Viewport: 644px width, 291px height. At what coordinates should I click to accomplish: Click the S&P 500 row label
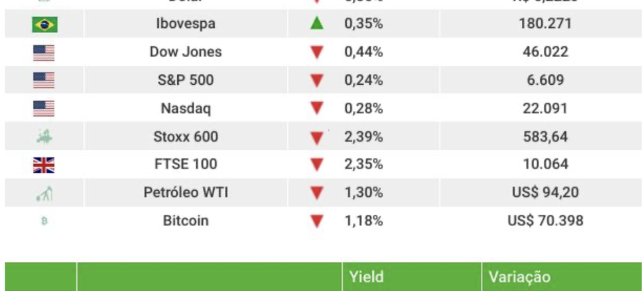pyautogui.click(x=186, y=80)
